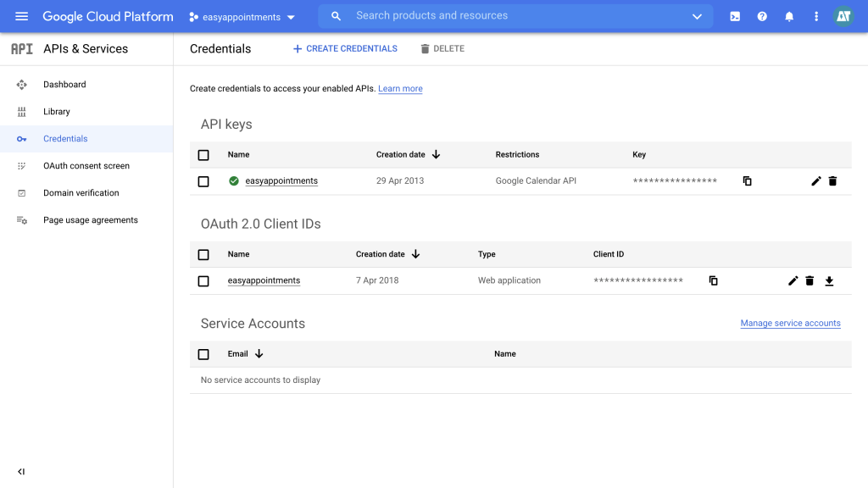
Task: Edit the easyappointments OAuth client
Action: coord(793,280)
